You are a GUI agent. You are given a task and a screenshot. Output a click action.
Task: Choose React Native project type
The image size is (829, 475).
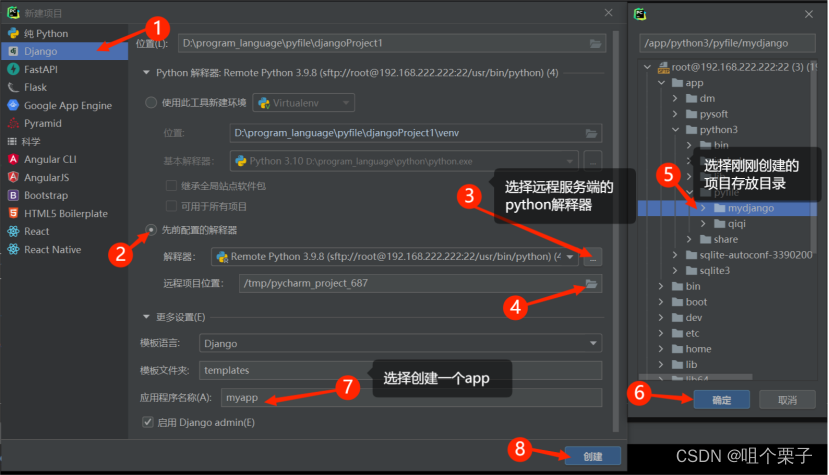pyautogui.click(x=65, y=249)
